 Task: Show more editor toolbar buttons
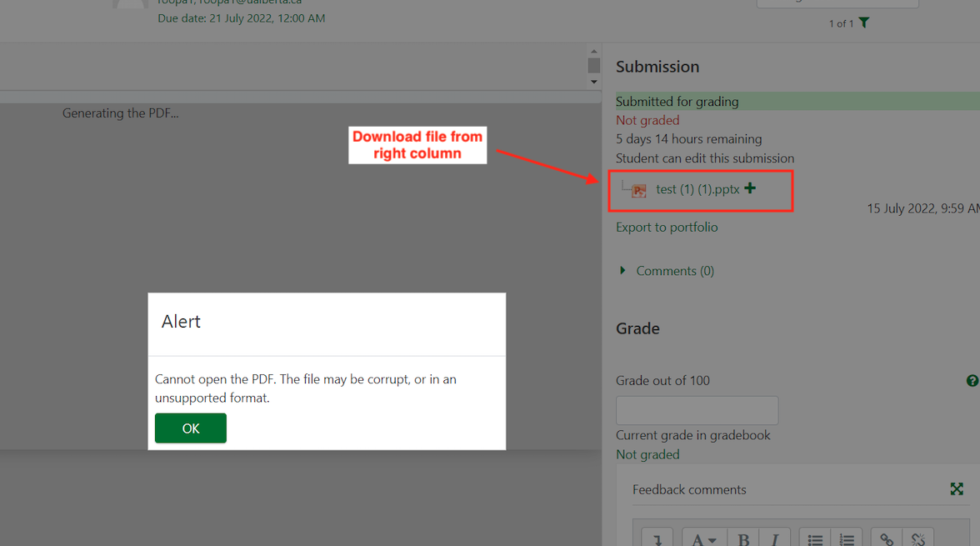(x=657, y=538)
